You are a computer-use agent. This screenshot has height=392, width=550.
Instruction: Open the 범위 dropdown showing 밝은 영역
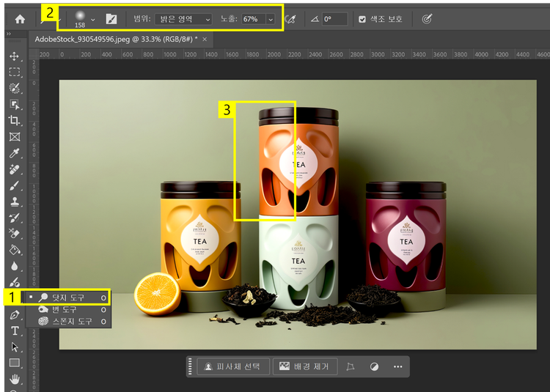tap(183, 19)
